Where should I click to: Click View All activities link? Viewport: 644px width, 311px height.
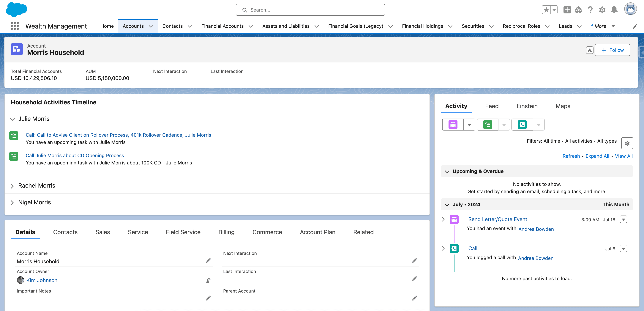[x=624, y=156]
